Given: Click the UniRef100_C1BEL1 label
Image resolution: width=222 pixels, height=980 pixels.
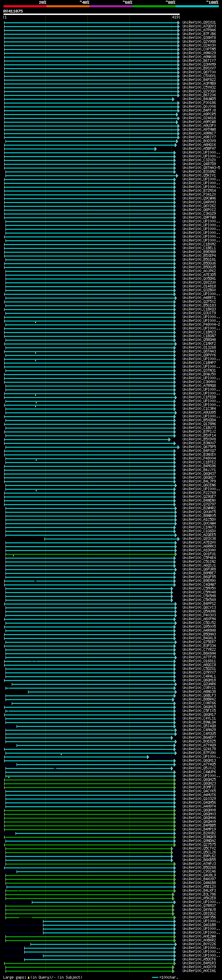Looking at the screenshot, I should pos(199,248).
